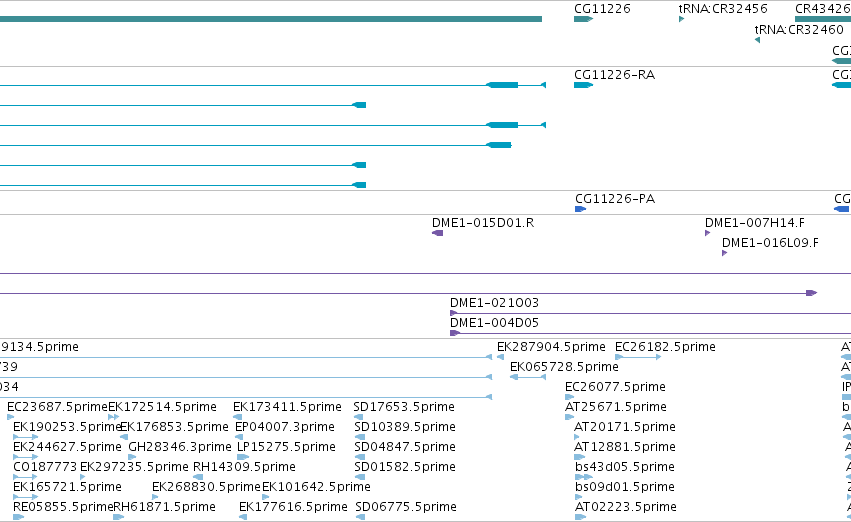
Task: Select the bs43d05.5prime EST label
Action: pyautogui.click(x=625, y=467)
